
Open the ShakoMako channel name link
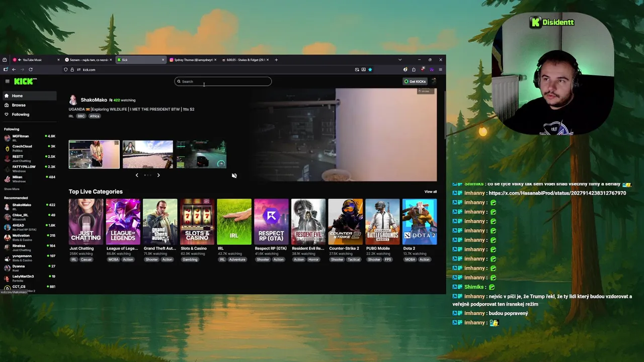point(94,100)
